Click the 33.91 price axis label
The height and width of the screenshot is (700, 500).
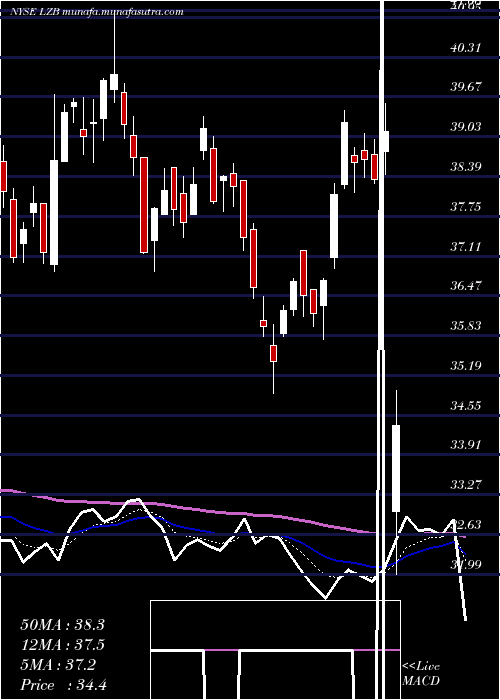[466, 445]
